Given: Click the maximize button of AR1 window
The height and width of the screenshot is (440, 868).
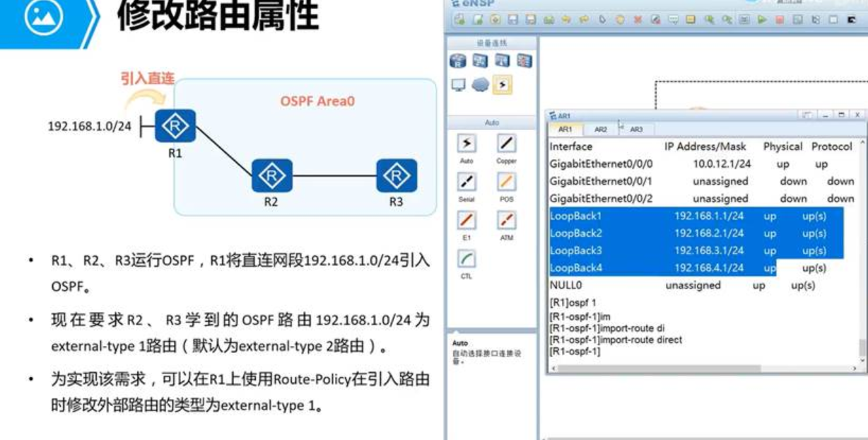Looking at the screenshot, I should (840, 115).
